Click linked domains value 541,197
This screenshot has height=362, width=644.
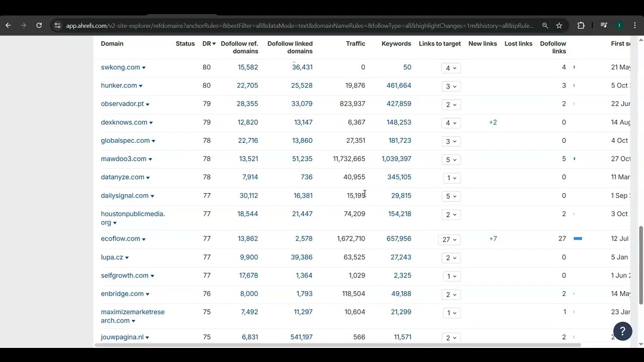[301, 337]
